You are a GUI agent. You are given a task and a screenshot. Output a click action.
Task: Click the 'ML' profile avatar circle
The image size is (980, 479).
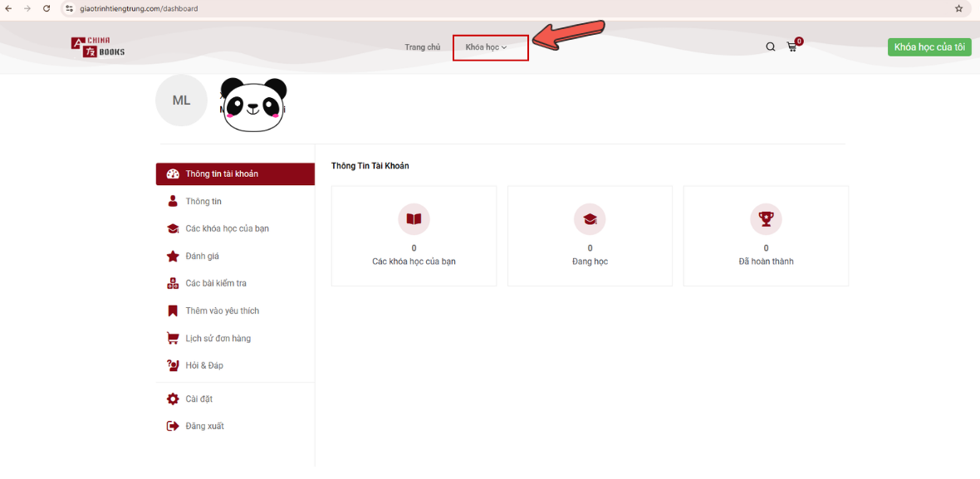181,100
